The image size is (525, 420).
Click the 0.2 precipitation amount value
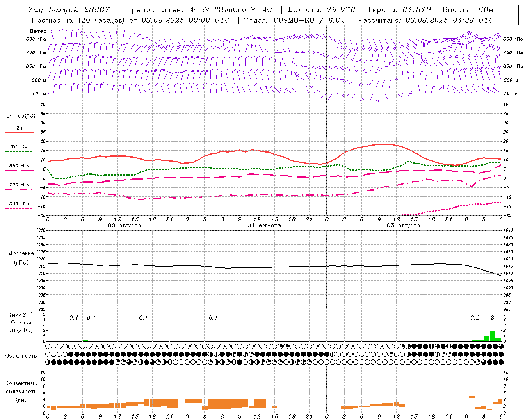pyautogui.click(x=475, y=318)
